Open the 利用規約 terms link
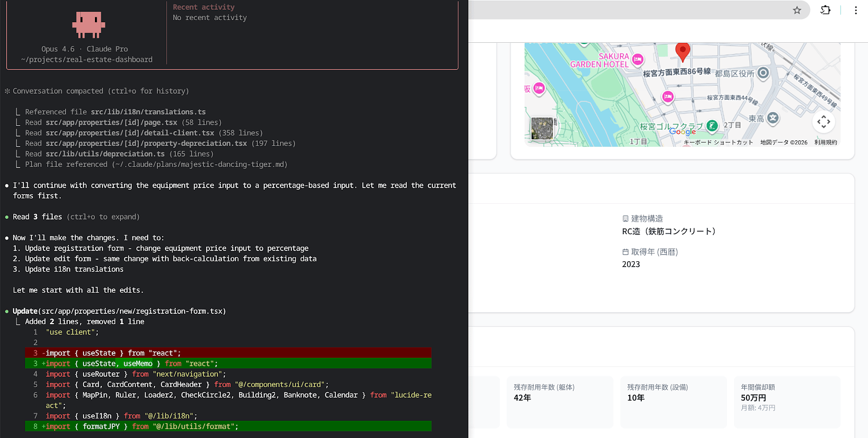Screen dimensions: 868x438 click(x=825, y=143)
